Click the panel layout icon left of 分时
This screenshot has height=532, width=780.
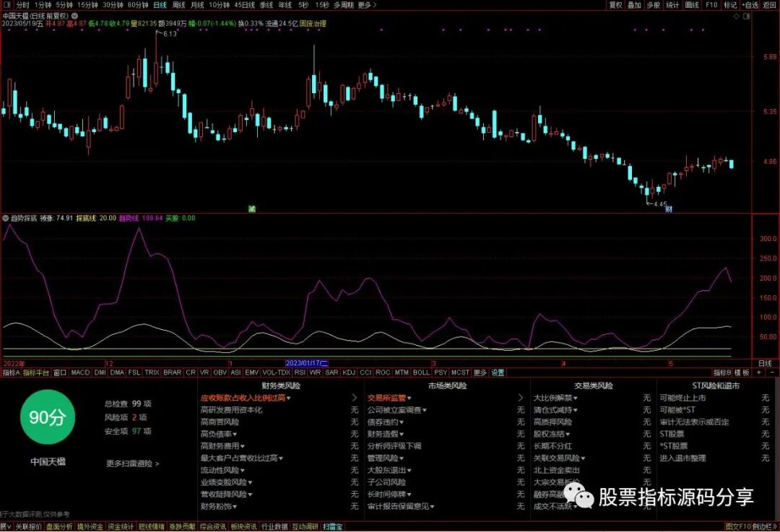[7, 5]
